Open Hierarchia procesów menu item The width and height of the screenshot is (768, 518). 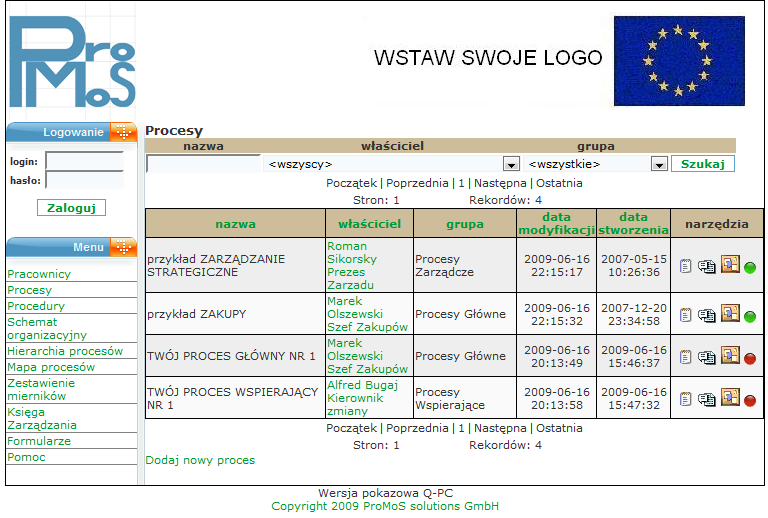pyautogui.click(x=65, y=351)
